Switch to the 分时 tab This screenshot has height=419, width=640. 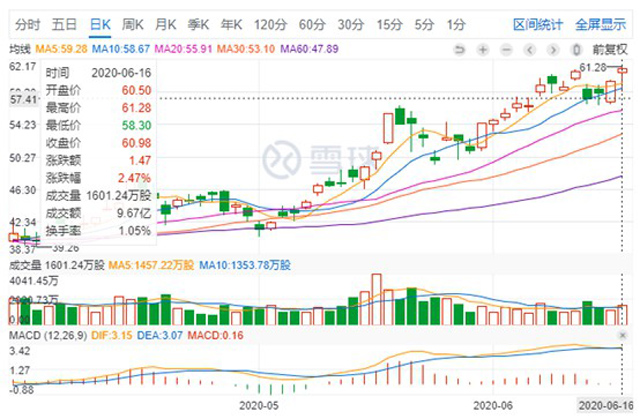tap(27, 24)
